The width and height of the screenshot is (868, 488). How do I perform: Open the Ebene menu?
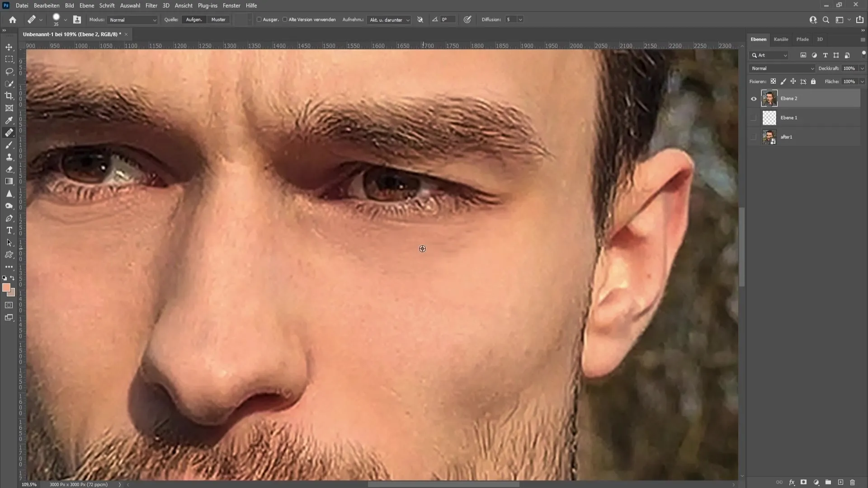(86, 5)
